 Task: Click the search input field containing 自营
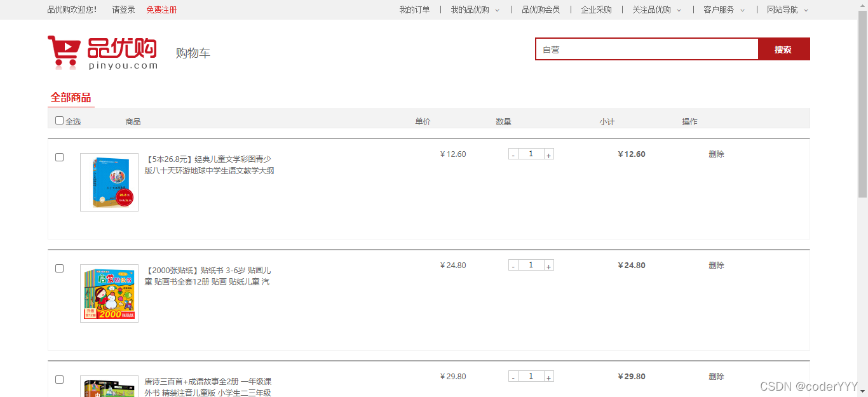pyautogui.click(x=647, y=49)
